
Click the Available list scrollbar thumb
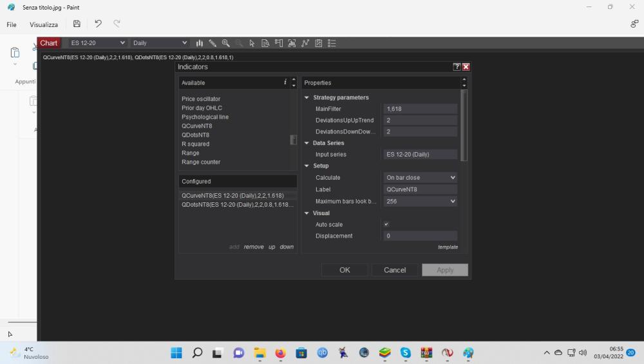(x=294, y=140)
